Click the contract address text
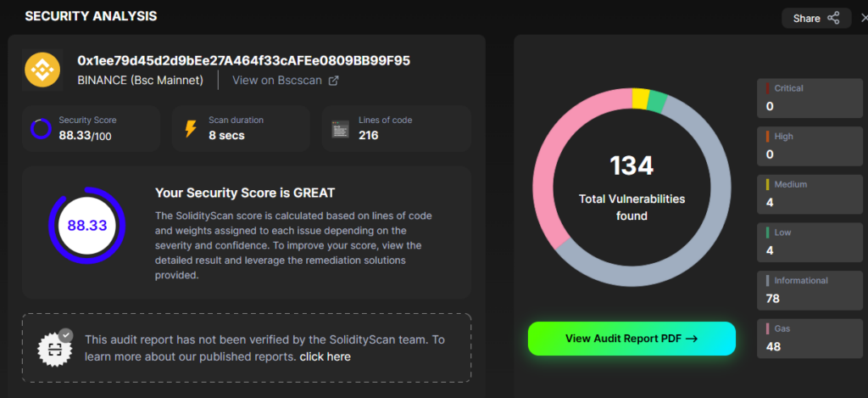 tap(243, 60)
